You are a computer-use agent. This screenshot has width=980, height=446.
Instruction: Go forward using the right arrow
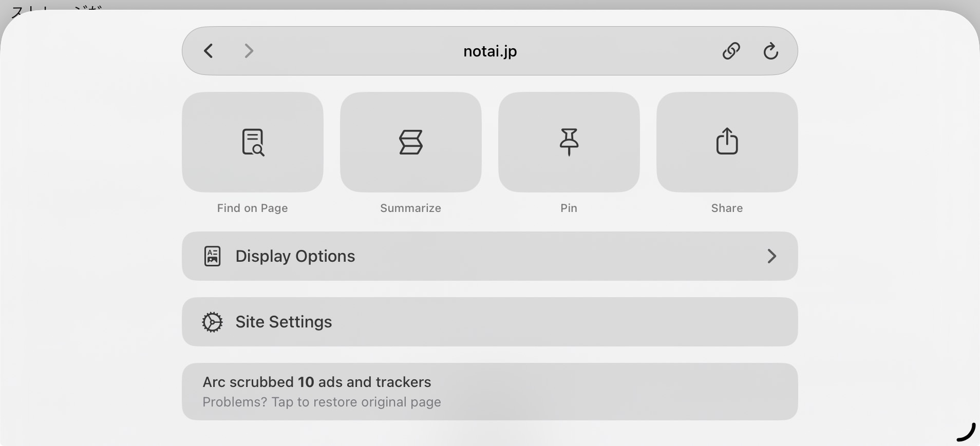point(249,51)
